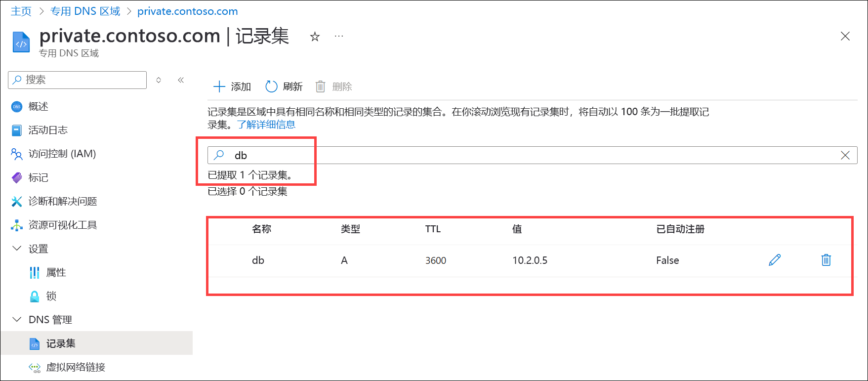Screen dimensions: 868x381
Task: Sort by the 名称 column header
Action: [261, 229]
